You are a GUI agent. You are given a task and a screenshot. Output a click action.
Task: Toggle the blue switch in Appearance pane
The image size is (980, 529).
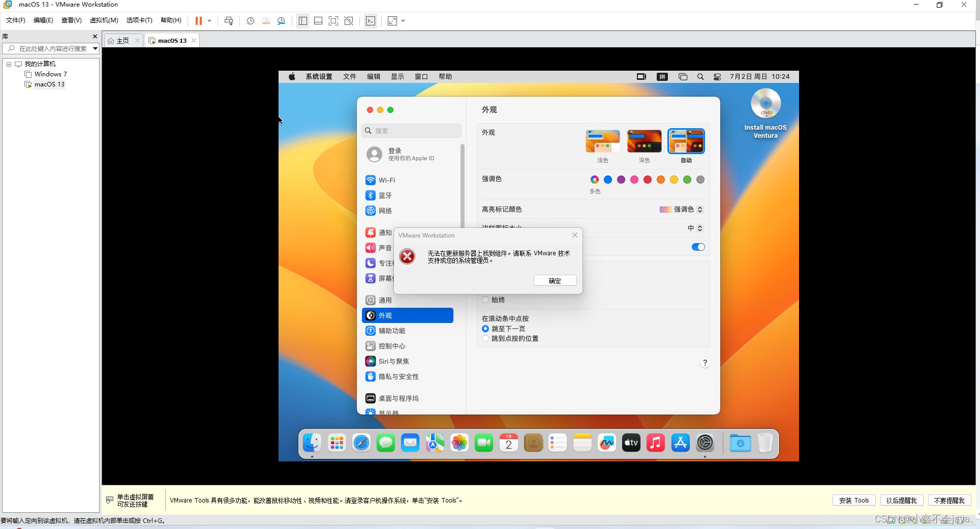tap(698, 247)
